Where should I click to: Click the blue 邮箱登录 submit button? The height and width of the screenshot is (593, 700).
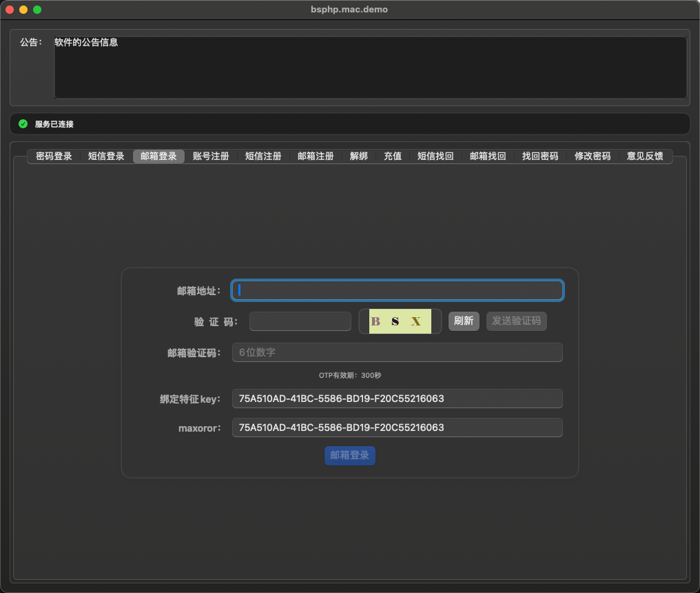pos(350,456)
